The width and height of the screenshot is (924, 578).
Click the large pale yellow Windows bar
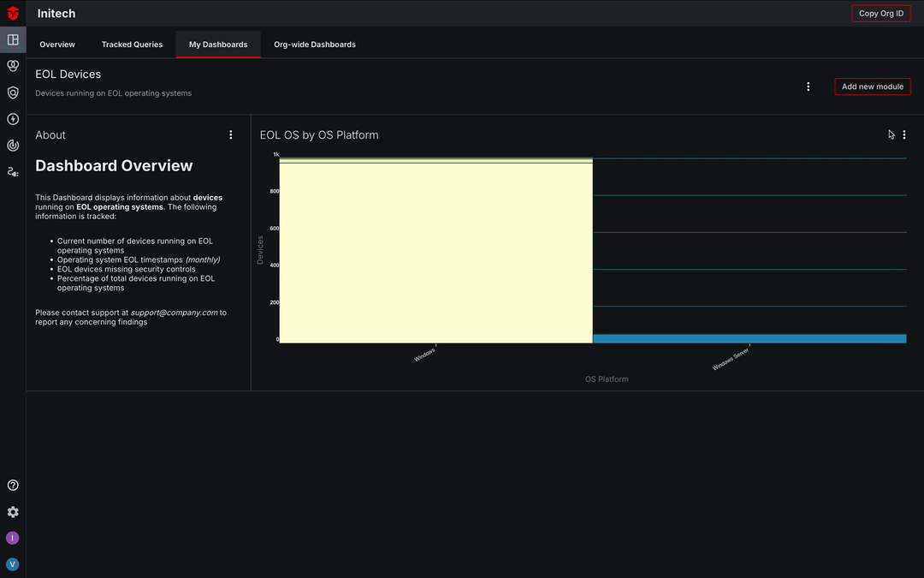tap(436, 253)
